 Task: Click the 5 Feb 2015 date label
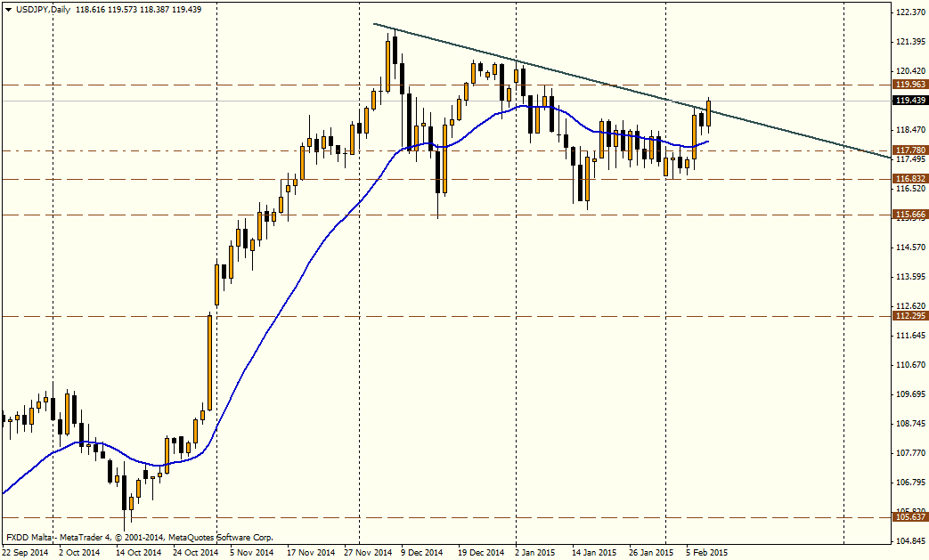(x=705, y=552)
